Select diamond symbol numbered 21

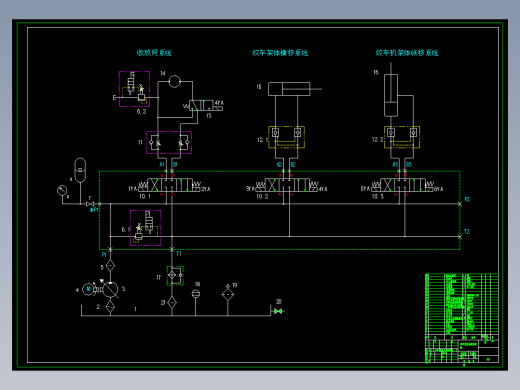click(172, 302)
